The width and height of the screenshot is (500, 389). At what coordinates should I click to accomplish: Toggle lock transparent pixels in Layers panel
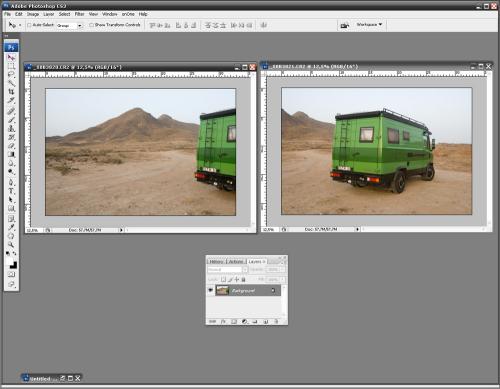[223, 279]
